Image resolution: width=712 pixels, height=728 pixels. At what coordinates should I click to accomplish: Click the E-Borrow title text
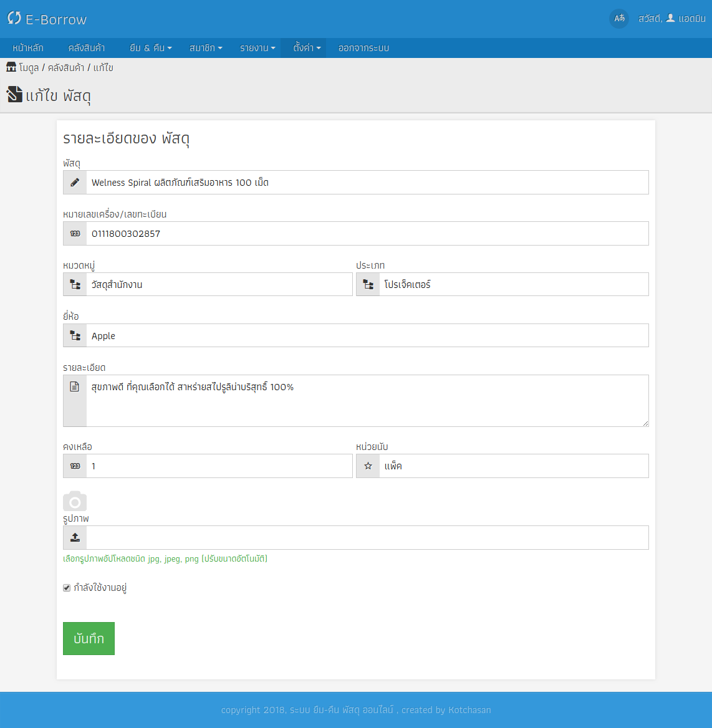point(55,19)
